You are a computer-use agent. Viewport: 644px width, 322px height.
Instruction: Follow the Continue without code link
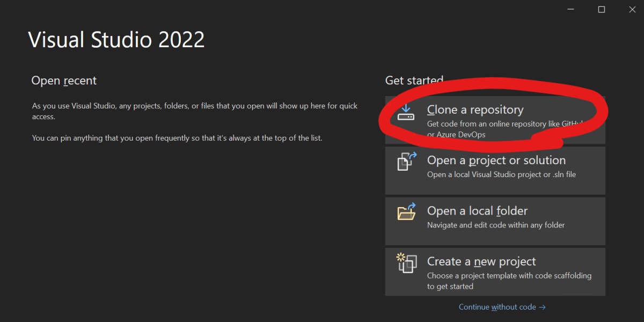[x=502, y=307]
